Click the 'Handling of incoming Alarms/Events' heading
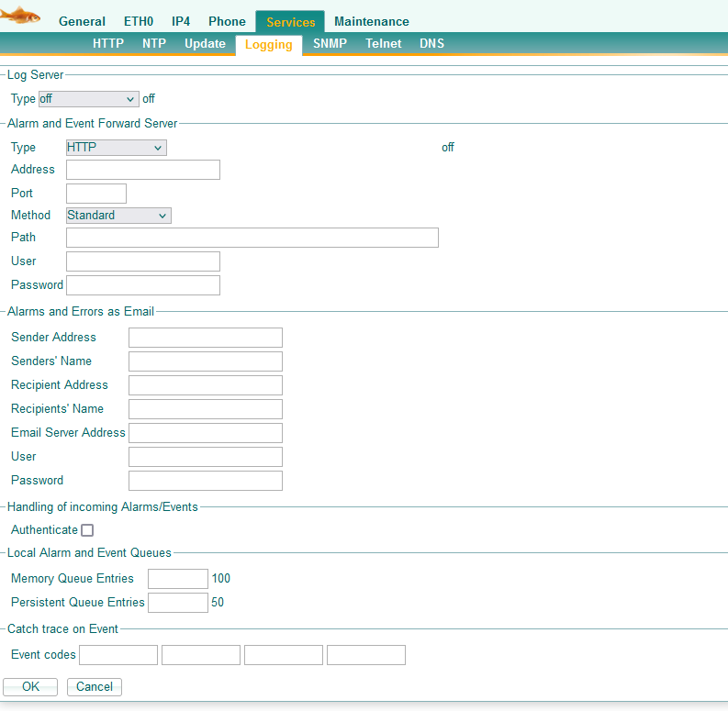The width and height of the screenshot is (728, 711). pyautogui.click(x=103, y=506)
